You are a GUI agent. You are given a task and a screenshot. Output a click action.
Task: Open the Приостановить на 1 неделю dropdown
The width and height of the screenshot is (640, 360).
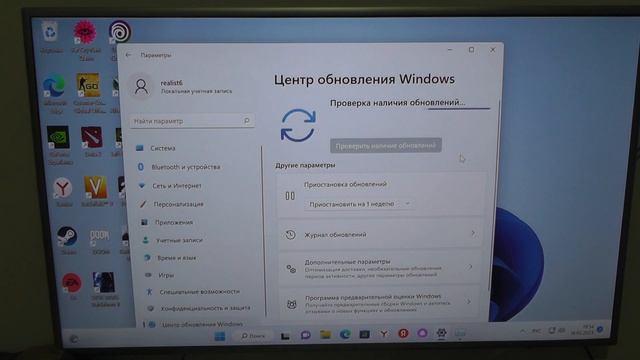click(x=359, y=204)
